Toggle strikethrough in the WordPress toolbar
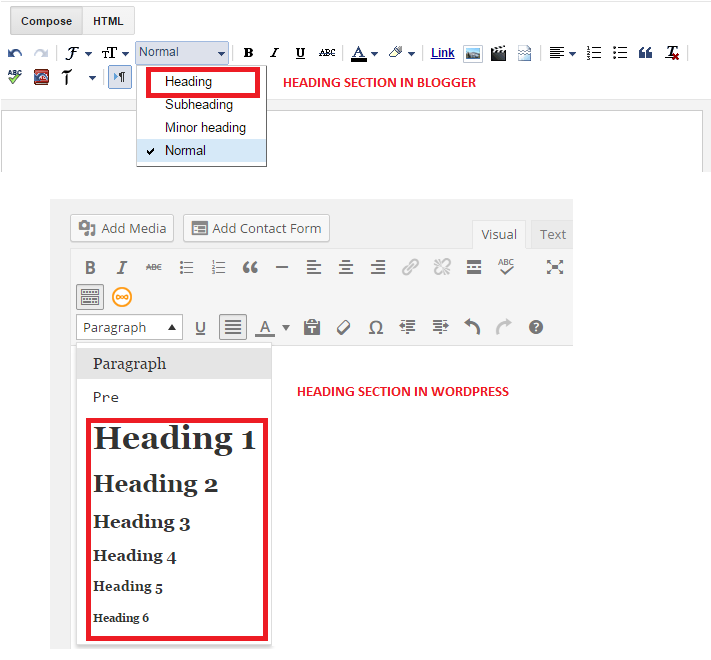This screenshot has height=660, width=711. click(x=154, y=267)
